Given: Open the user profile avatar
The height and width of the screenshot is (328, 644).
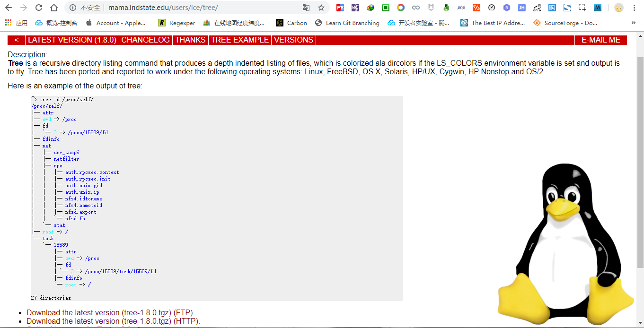Looking at the screenshot, I should [619, 8].
